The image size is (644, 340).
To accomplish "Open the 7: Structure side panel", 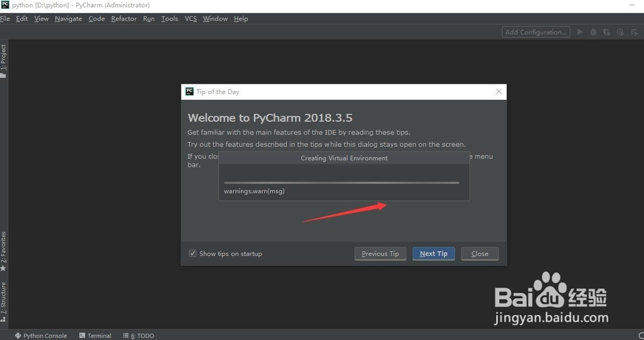I will click(3, 301).
